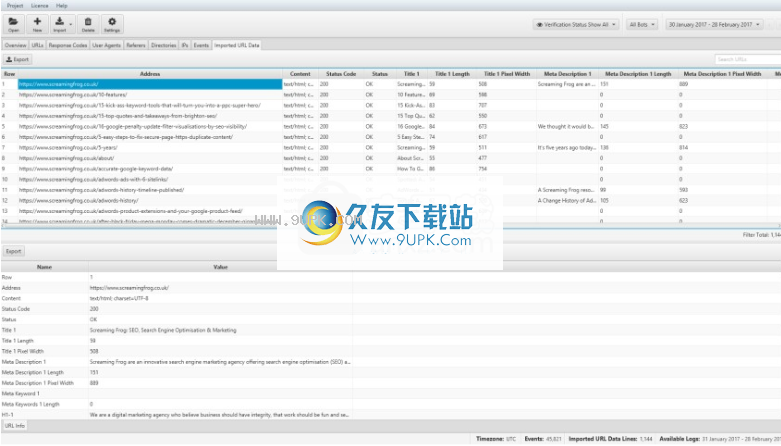Image resolution: width=781 pixels, height=446 pixels.
Task: Switch to the Referers tab
Action: tap(135, 45)
